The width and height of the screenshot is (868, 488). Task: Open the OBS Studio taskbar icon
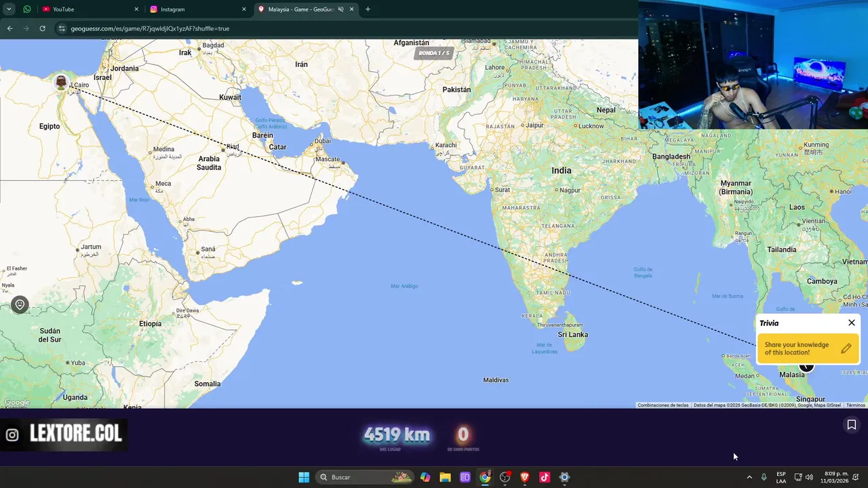pyautogui.click(x=505, y=477)
